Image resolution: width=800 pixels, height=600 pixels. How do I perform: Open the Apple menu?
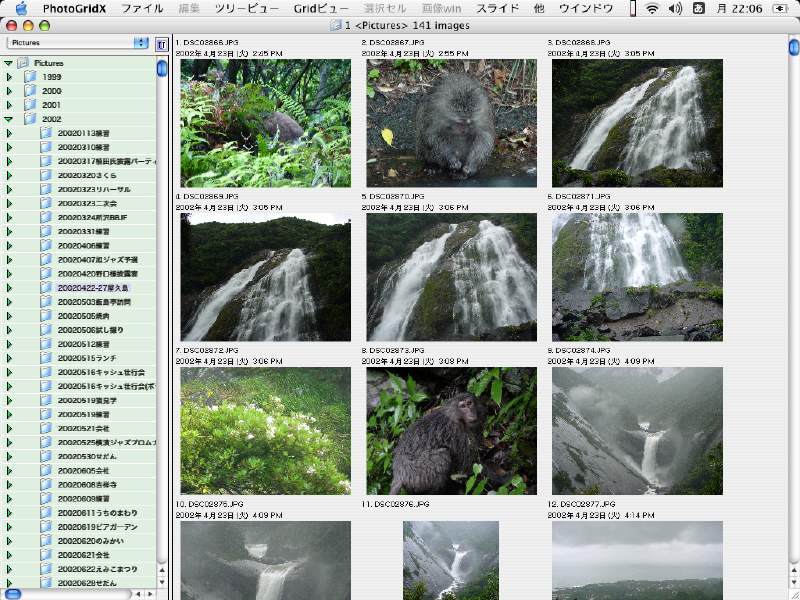(x=20, y=9)
